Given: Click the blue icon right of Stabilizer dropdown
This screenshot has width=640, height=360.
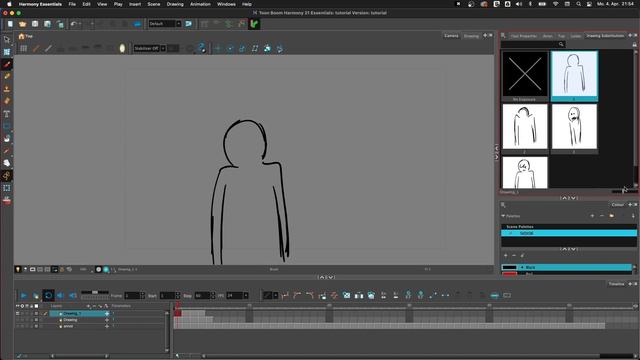Looking at the screenshot, I should [x=202, y=49].
